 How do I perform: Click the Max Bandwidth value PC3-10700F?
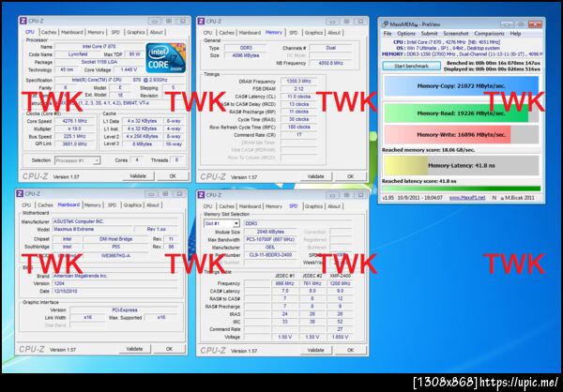pyautogui.click(x=270, y=239)
